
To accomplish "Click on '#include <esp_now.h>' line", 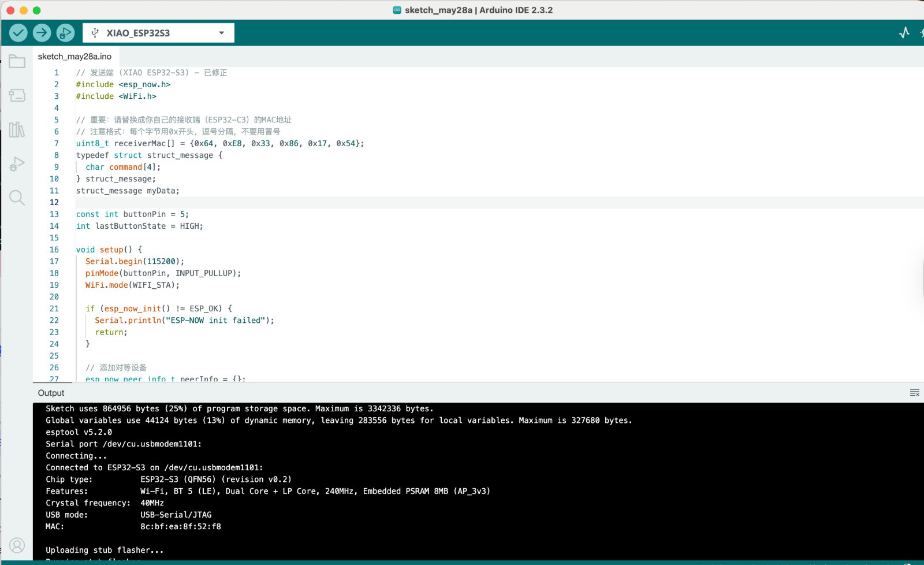I will click(x=123, y=84).
